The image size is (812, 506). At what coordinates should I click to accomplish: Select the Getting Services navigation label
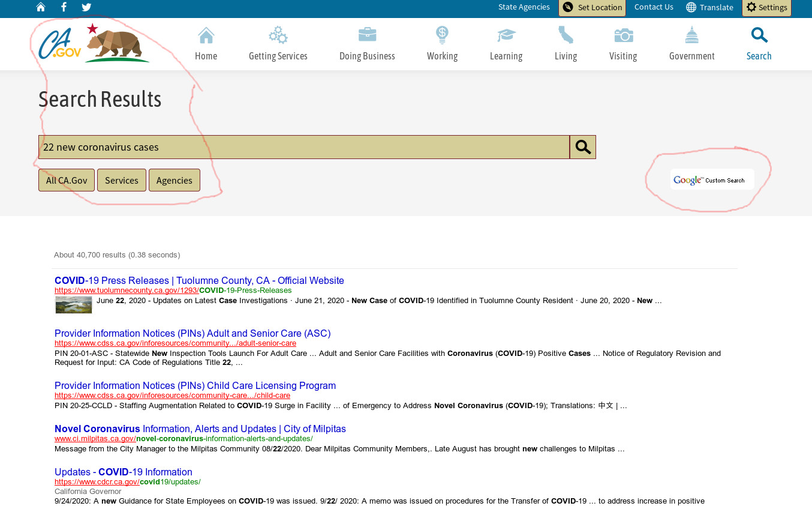(278, 56)
